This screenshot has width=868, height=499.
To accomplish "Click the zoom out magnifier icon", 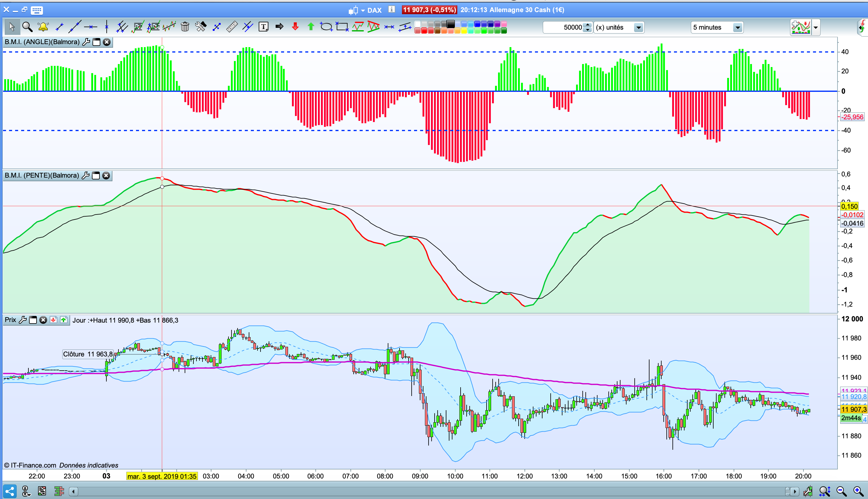I will point(841,491).
